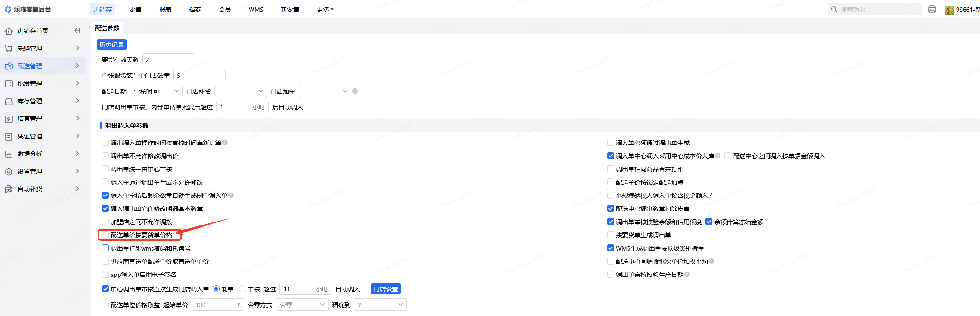Image resolution: width=980 pixels, height=316 pixels.
Task: Click the 采购管理 shopping cart icon
Action: 9,48
